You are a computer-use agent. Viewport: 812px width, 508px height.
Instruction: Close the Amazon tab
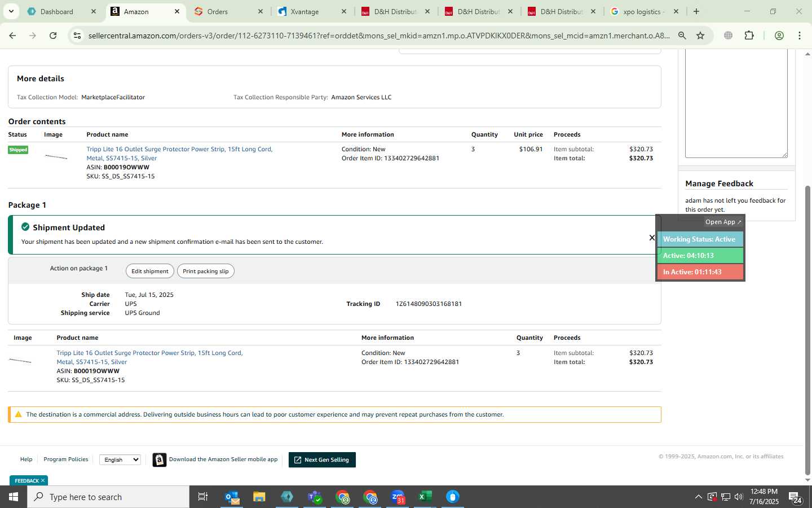click(x=177, y=11)
